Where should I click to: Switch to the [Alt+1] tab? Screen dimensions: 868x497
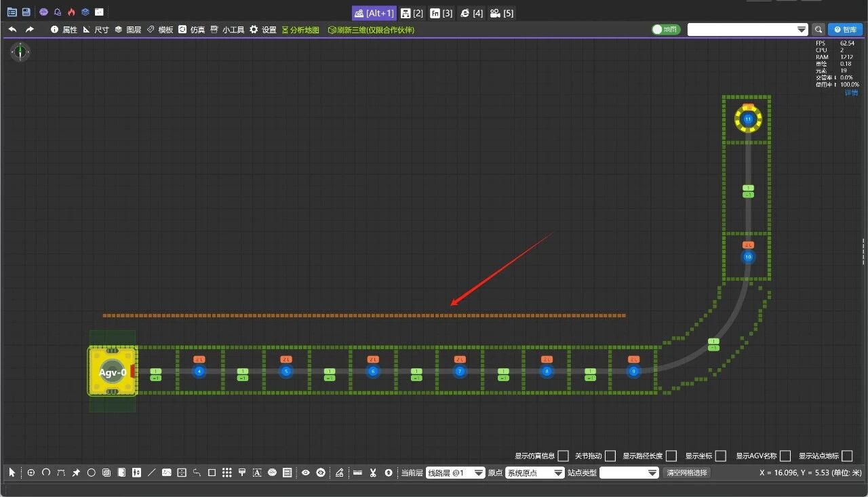[374, 13]
